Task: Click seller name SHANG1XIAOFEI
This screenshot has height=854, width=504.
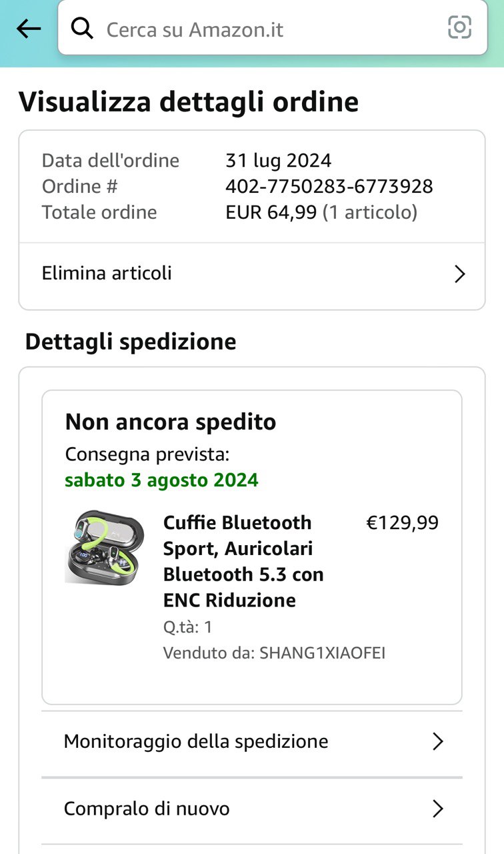Action: coord(322,653)
